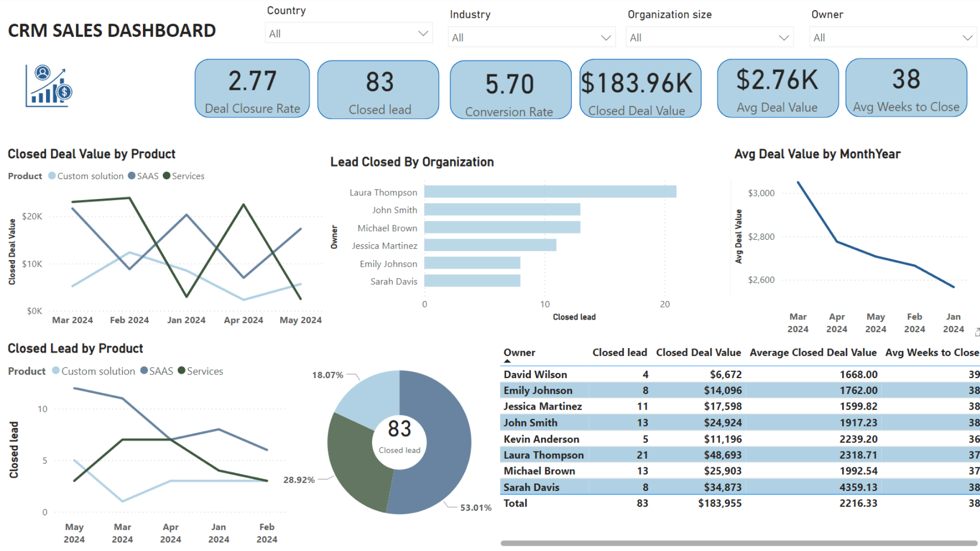Screen dimensions: 980x551
Task: Click Services legend in Closed Lead by Product
Action: click(x=200, y=371)
